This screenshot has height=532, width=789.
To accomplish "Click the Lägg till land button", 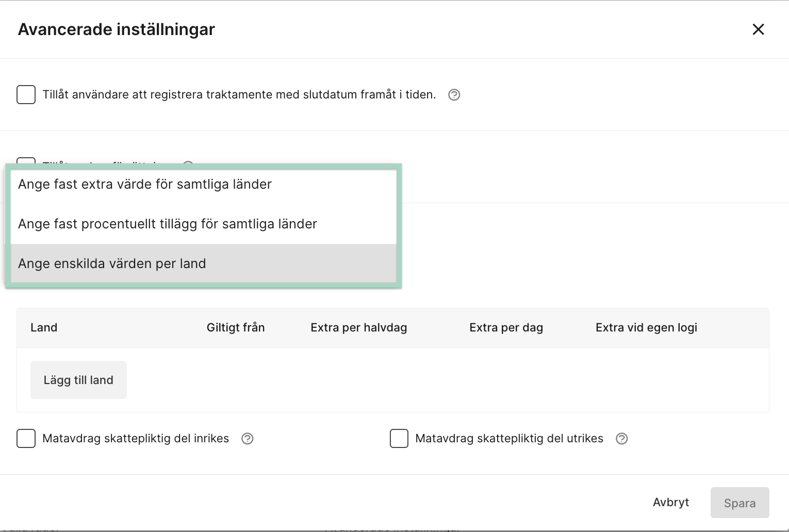I will (78, 380).
